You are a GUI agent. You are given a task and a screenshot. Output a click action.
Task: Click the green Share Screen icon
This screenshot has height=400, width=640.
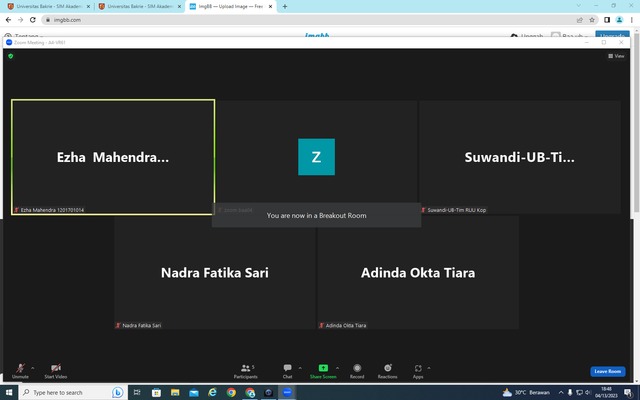pyautogui.click(x=323, y=368)
